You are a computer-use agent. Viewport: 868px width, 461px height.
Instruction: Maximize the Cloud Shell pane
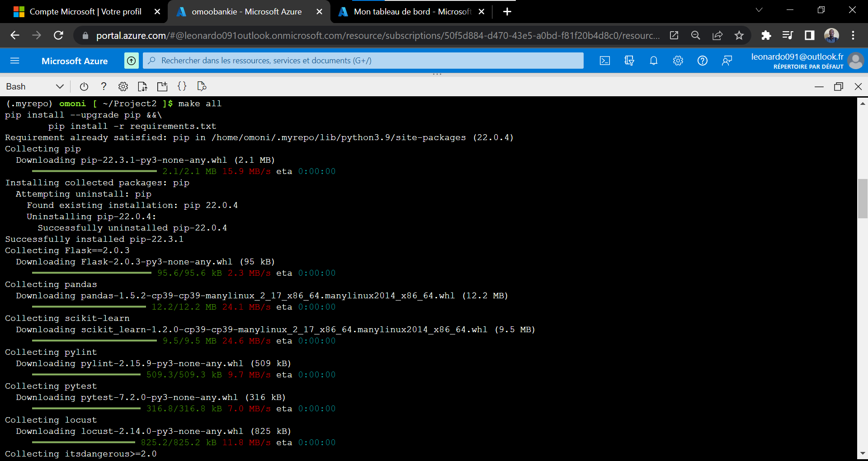coord(839,86)
